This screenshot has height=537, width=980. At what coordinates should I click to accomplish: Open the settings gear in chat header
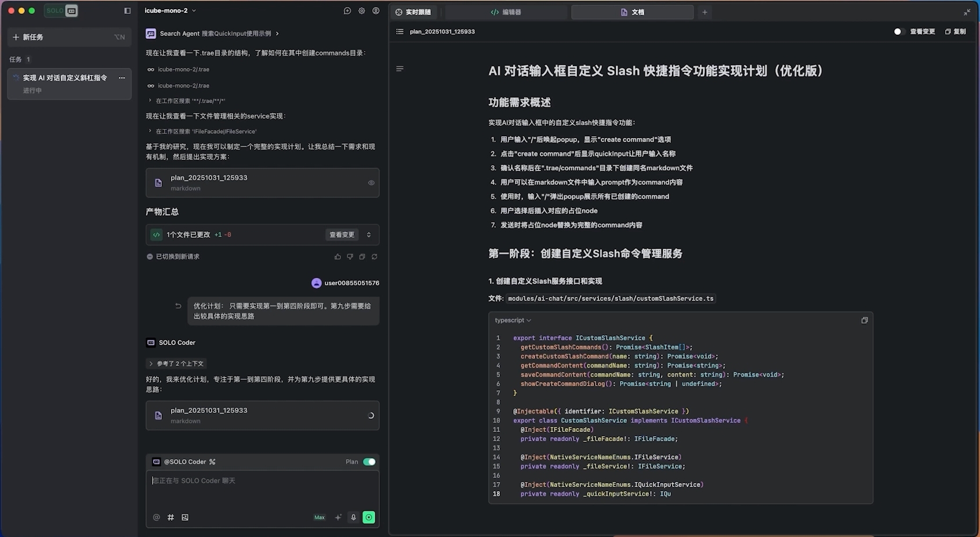[x=362, y=11]
